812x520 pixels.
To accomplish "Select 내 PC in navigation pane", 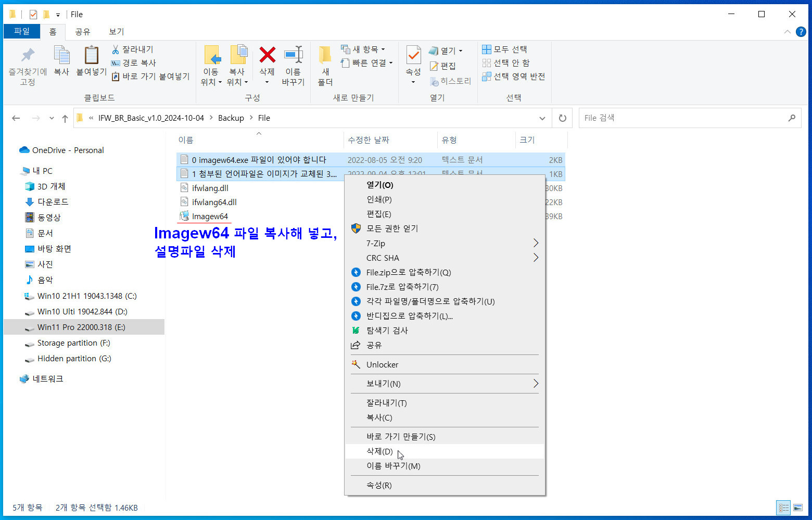I will (43, 171).
